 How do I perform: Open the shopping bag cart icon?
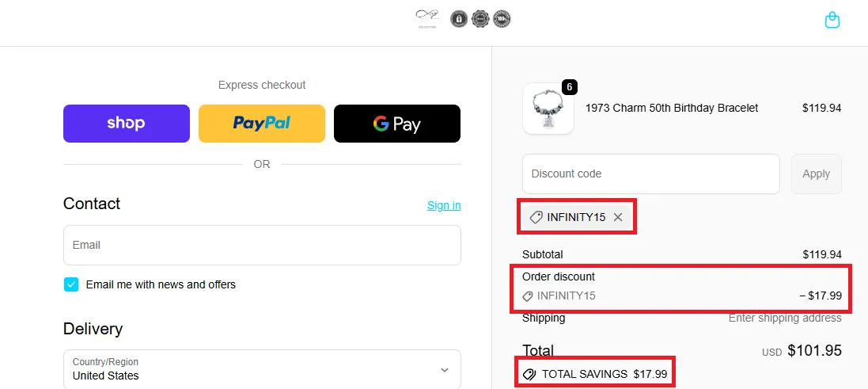coord(832,21)
